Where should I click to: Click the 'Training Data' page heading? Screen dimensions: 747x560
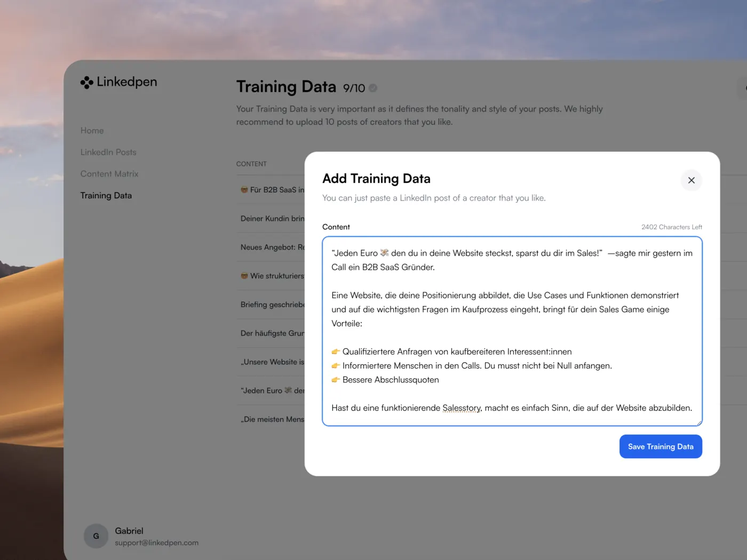286,86
